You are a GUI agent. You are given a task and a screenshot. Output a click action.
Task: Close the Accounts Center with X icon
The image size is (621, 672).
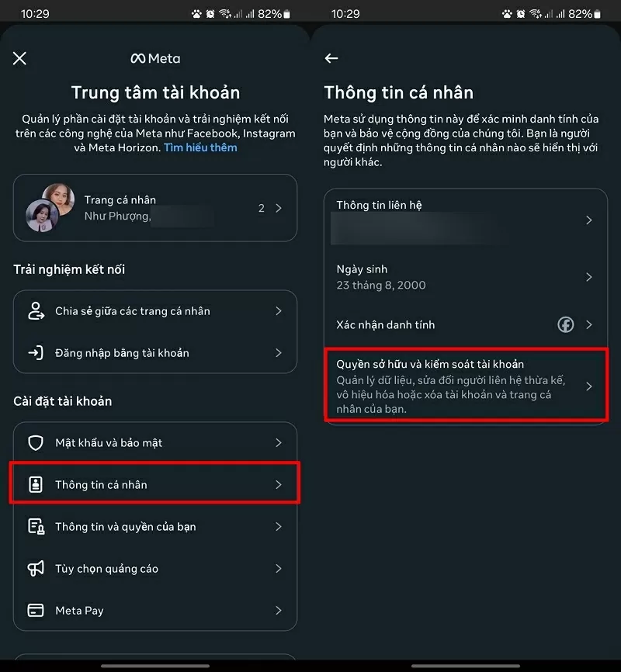(20, 58)
